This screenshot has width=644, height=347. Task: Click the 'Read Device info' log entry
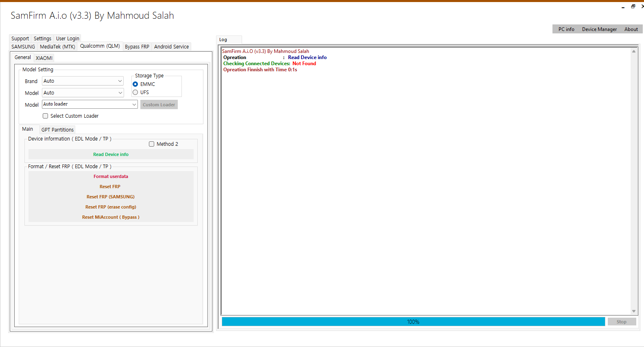(x=307, y=57)
